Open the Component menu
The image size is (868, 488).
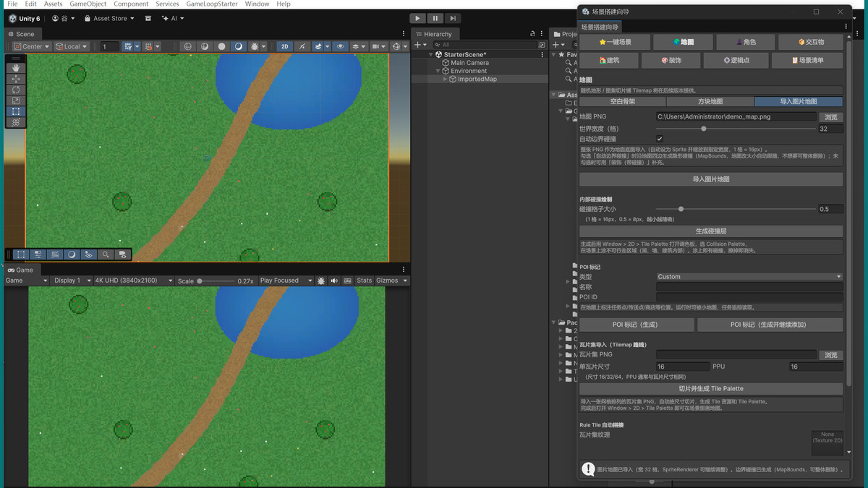point(131,4)
